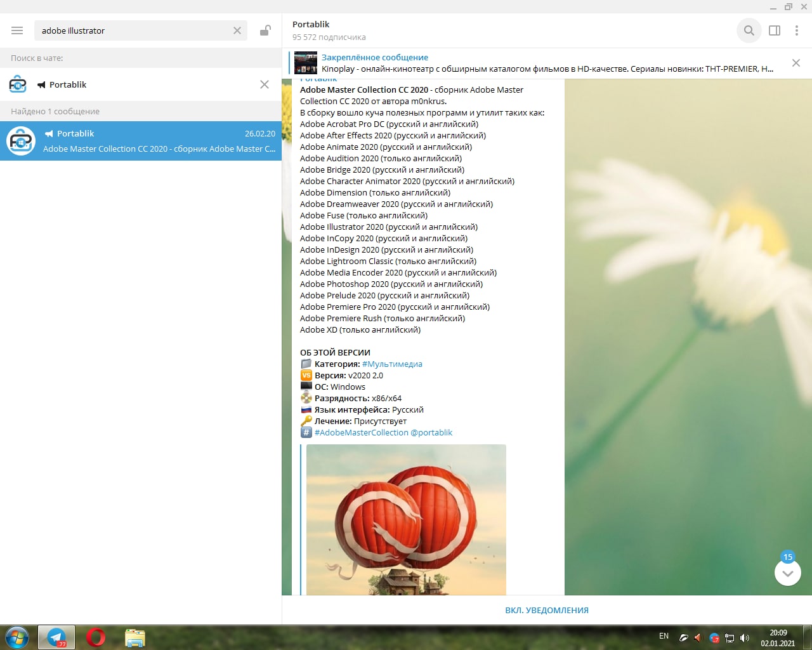Open the Windows Explorer taskbar icon

135,637
